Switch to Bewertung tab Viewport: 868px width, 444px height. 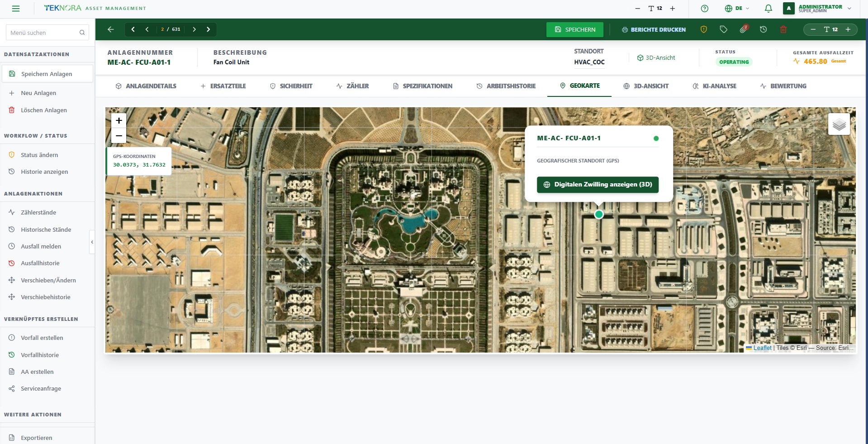tap(783, 86)
